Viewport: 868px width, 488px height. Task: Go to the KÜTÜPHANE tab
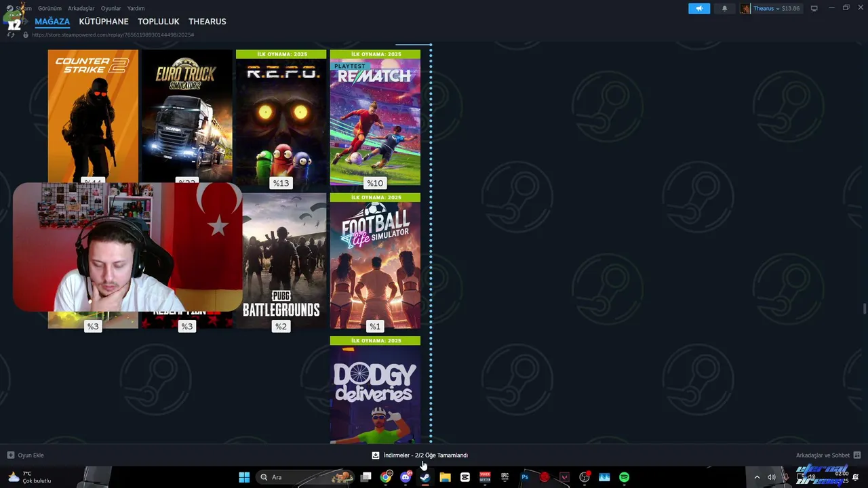tap(104, 22)
